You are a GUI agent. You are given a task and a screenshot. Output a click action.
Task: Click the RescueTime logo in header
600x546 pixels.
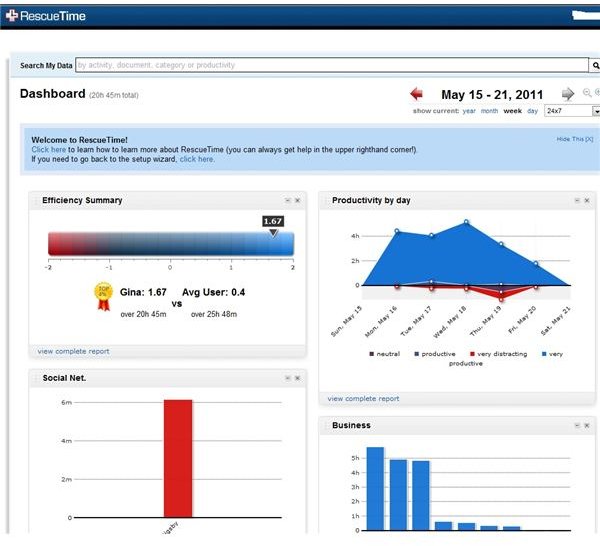coord(46,16)
